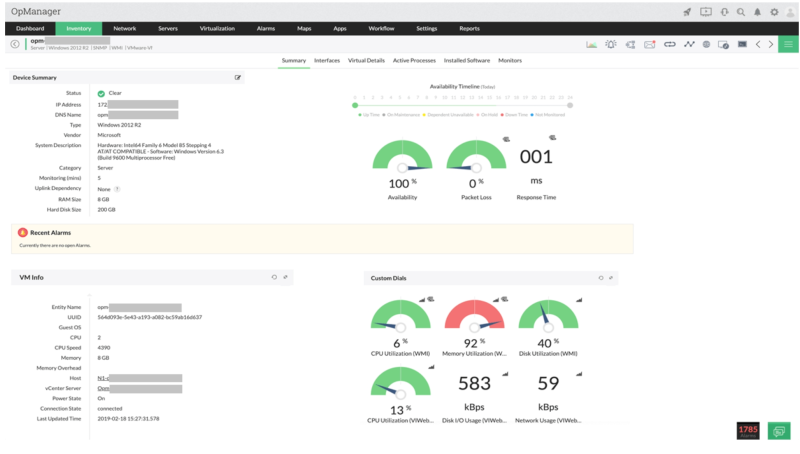
Task: Click the icon above Response Time value
Action: (553, 137)
